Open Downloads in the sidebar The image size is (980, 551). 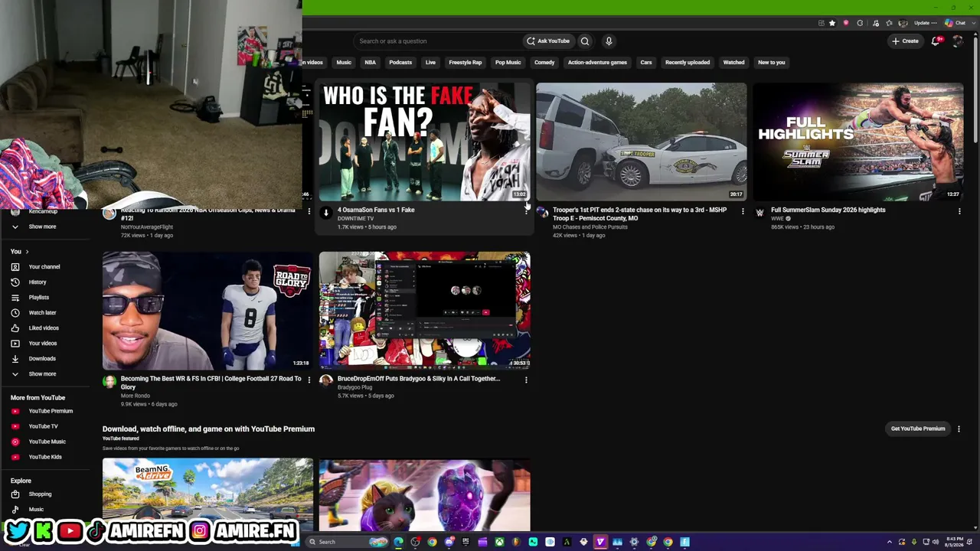click(x=42, y=358)
